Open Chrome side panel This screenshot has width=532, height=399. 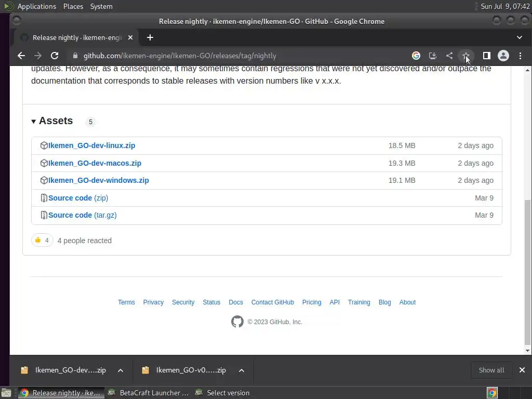(486, 56)
